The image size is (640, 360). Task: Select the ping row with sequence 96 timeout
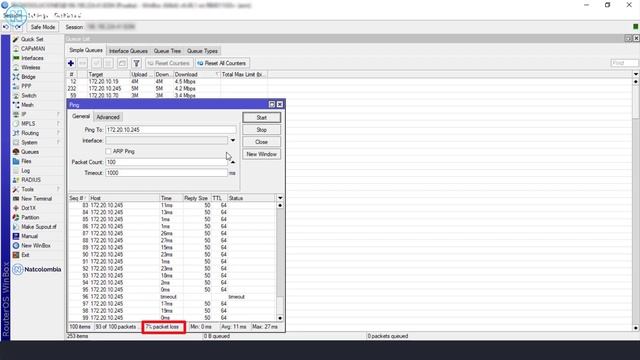(x=171, y=297)
